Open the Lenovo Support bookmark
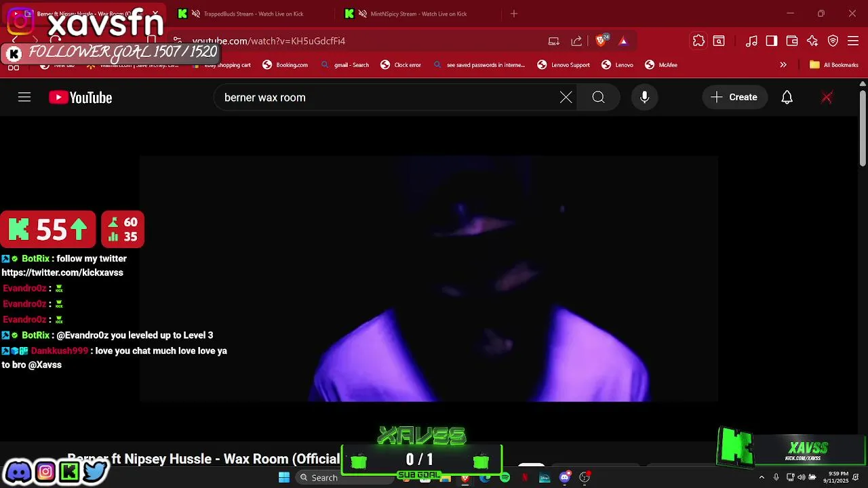The image size is (868, 488). click(x=564, y=65)
